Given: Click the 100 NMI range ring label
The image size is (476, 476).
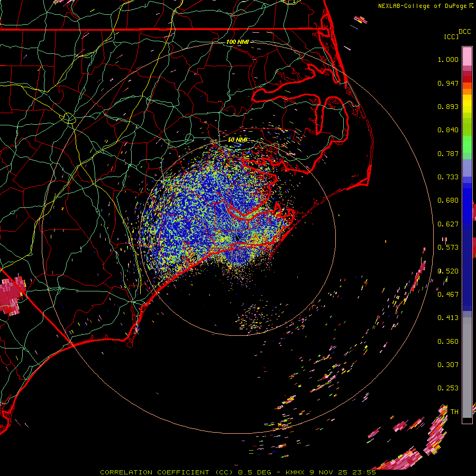Looking at the screenshot, I should pyautogui.click(x=237, y=42).
